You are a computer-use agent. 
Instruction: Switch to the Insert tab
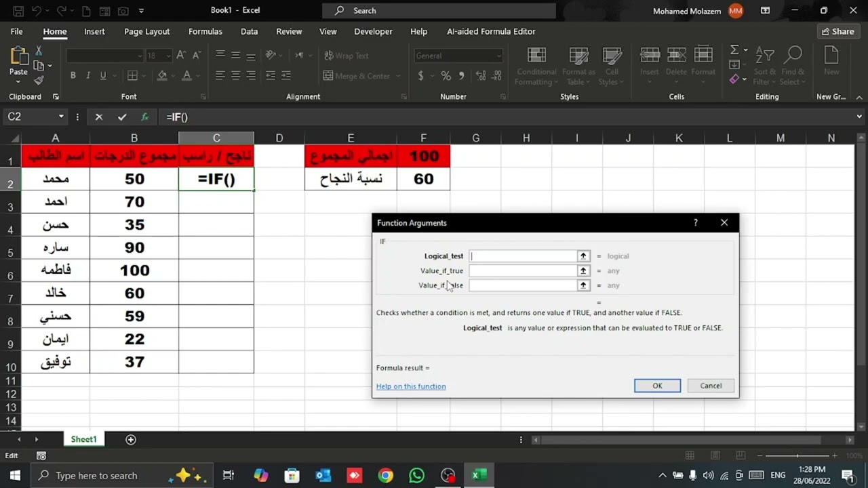click(94, 31)
